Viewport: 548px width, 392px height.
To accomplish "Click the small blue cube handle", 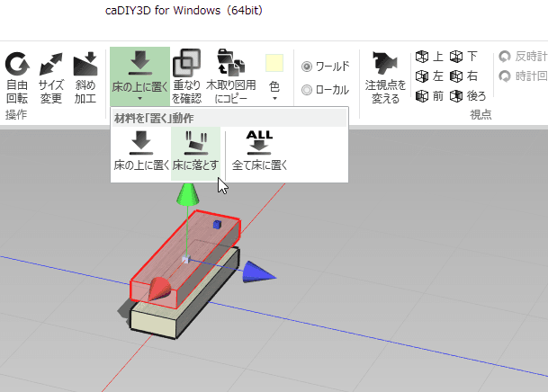I will tap(217, 225).
